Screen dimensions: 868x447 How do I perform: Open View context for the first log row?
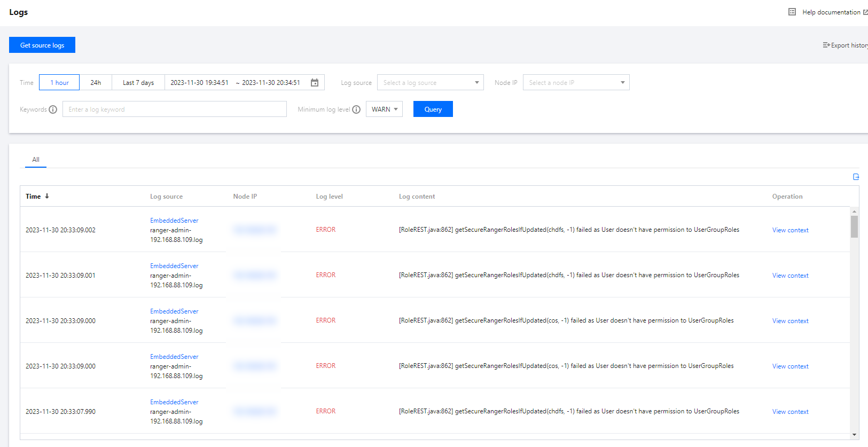pyautogui.click(x=790, y=230)
